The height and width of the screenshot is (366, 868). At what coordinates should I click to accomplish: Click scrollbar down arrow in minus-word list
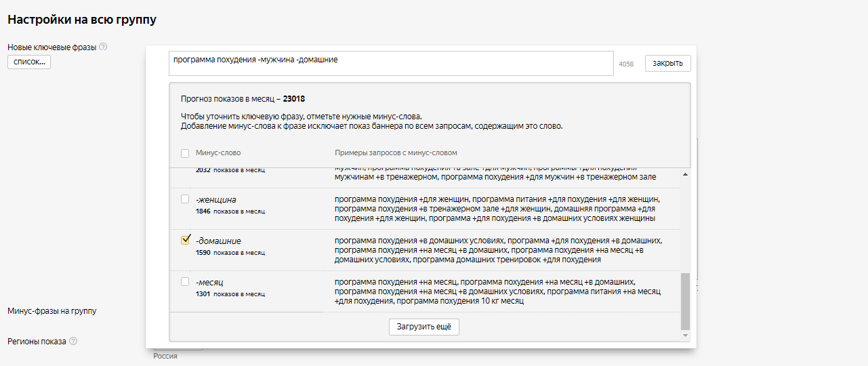click(x=685, y=335)
